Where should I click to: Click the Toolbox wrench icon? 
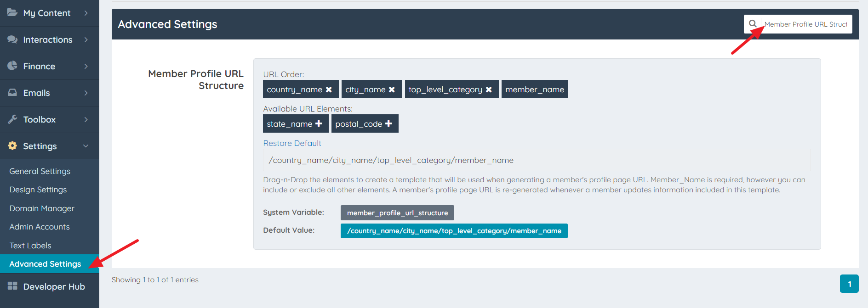[x=12, y=119]
